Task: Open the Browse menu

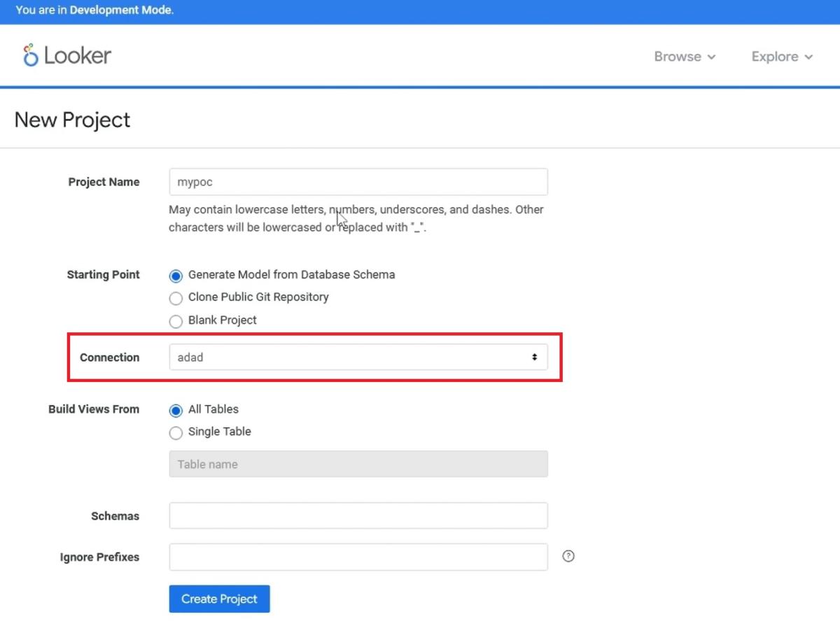Action: pyautogui.click(x=678, y=57)
